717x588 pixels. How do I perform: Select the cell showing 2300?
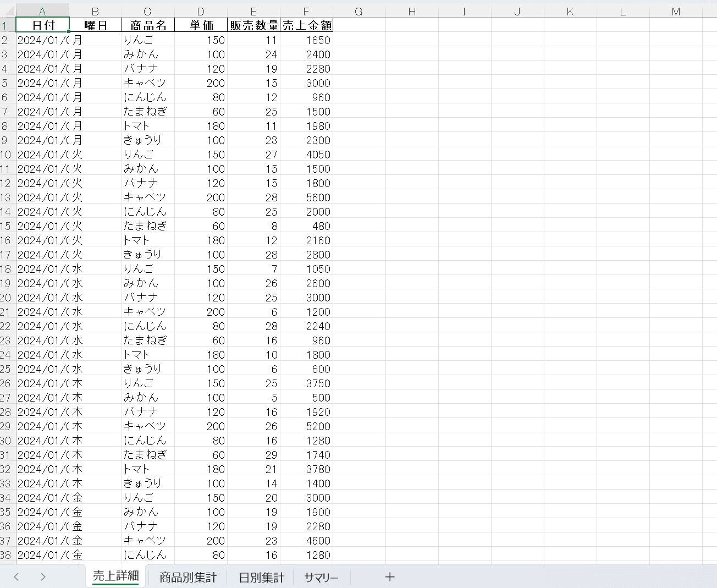(306, 140)
